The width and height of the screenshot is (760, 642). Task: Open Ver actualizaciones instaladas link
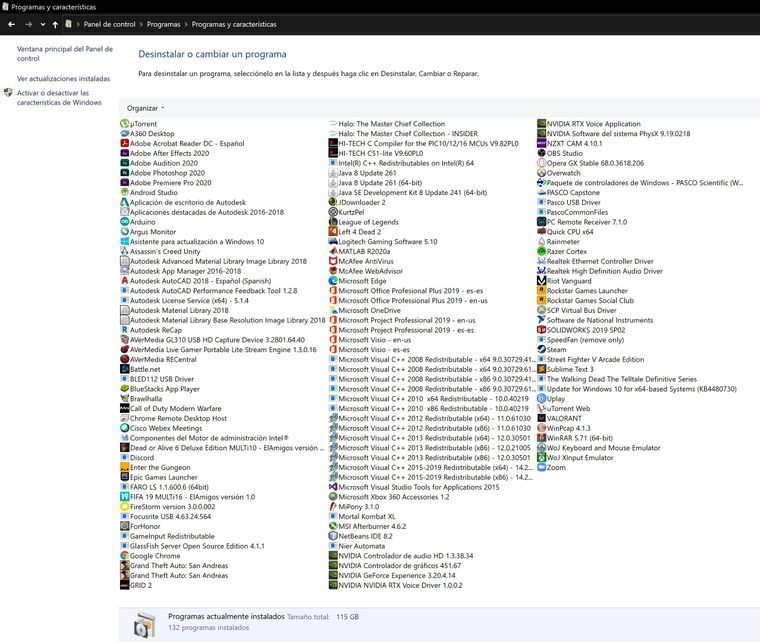point(63,78)
